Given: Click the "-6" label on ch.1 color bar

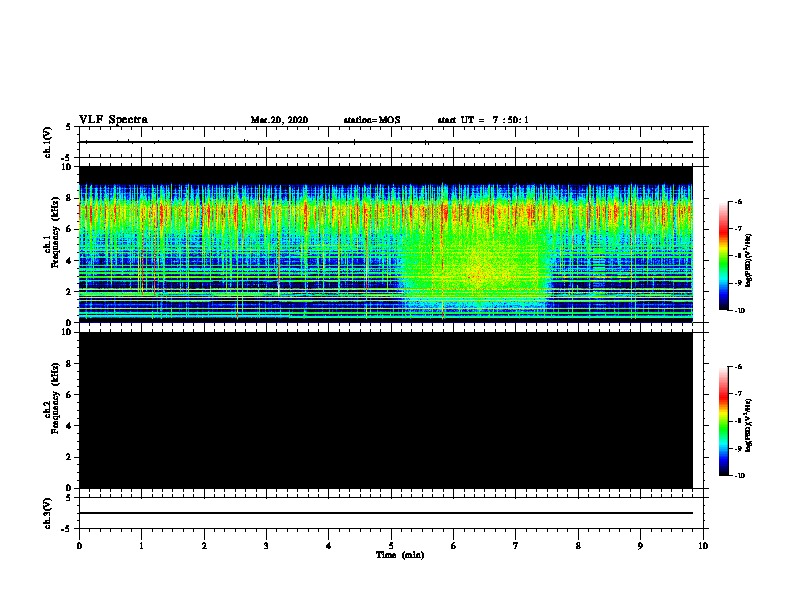Looking at the screenshot, I should (738, 202).
